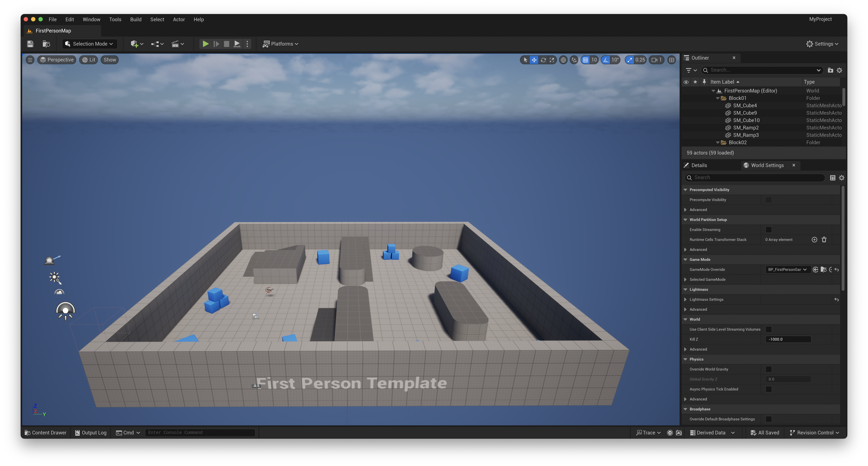Open the Add content (plus cube) dropdown
This screenshot has width=868, height=466.
pos(137,44)
